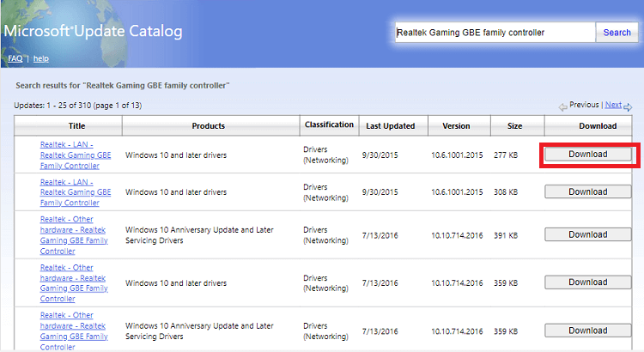Sort by the Classification column header
The image size is (644, 352).
point(329,124)
